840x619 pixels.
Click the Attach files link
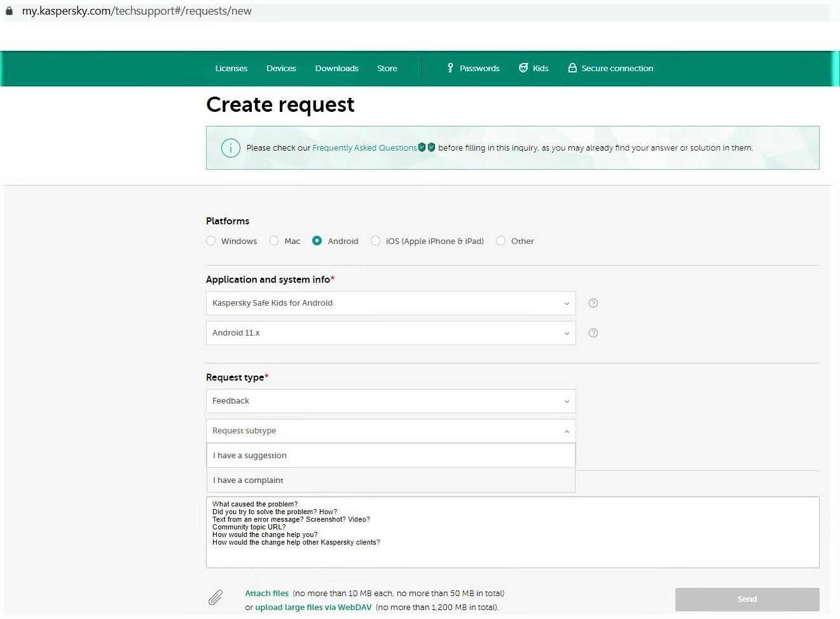pyautogui.click(x=267, y=594)
